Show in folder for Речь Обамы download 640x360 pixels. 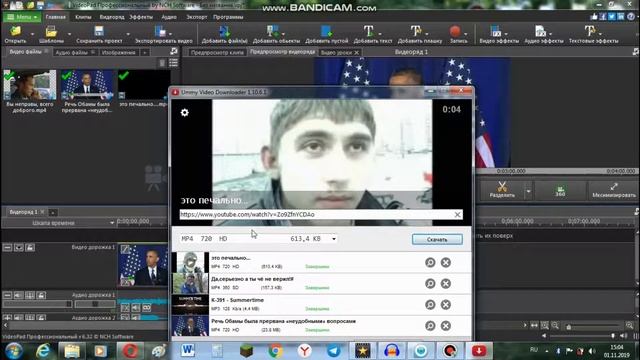tap(430, 326)
